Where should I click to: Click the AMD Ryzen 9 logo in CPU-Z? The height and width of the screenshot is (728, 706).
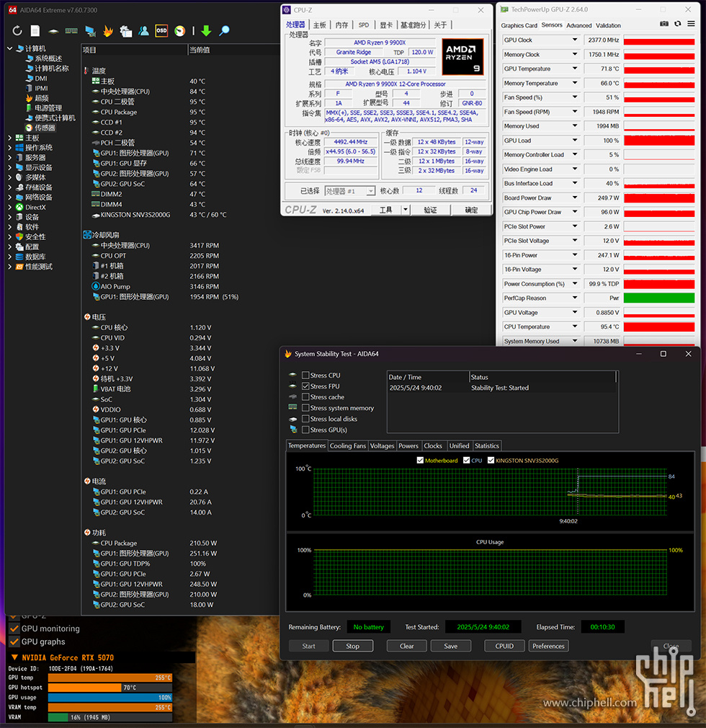click(463, 56)
